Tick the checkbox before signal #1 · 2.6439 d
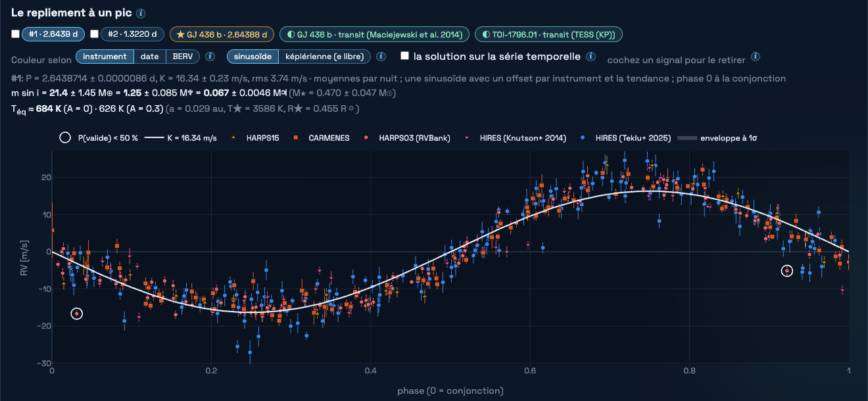The width and height of the screenshot is (868, 401). (x=16, y=34)
